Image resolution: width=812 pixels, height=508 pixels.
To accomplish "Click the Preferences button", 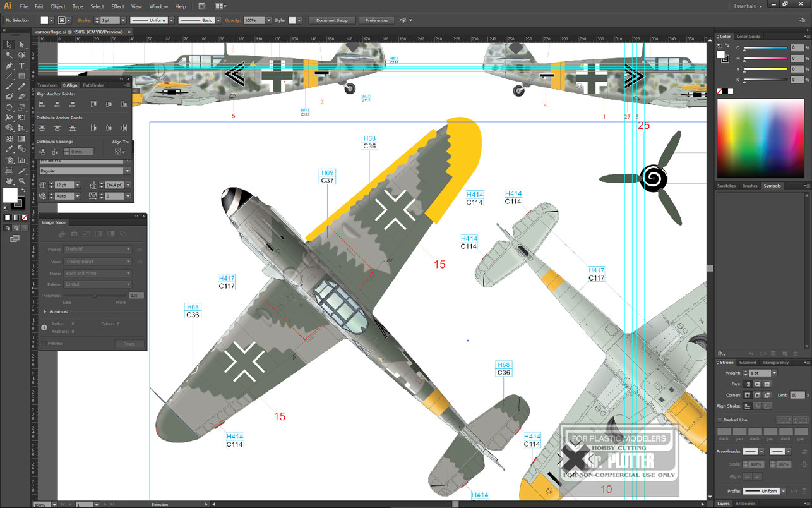I will (376, 20).
